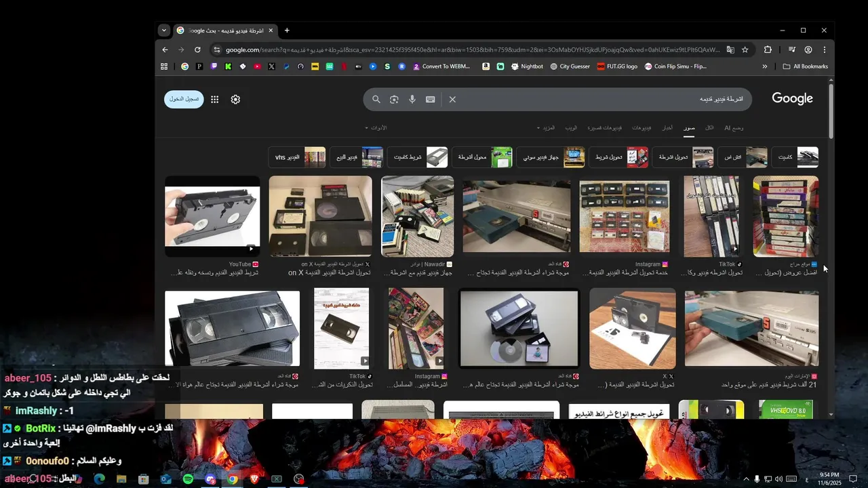Start voice search with the microphone icon
868x488 pixels.
tap(412, 100)
